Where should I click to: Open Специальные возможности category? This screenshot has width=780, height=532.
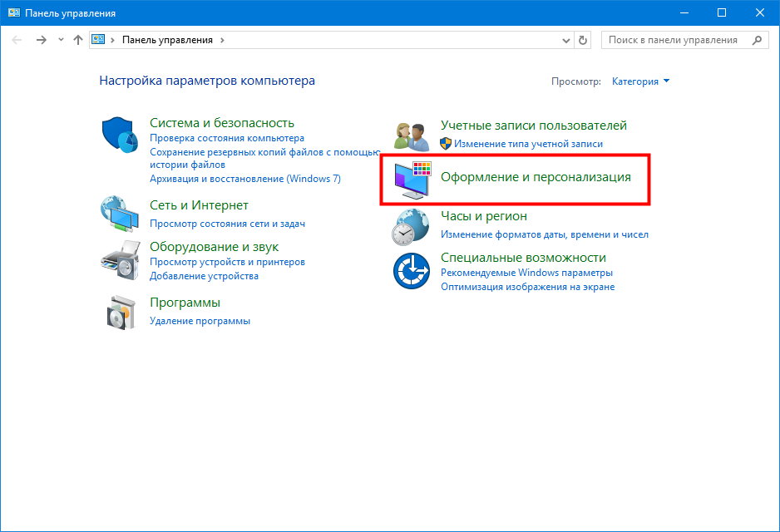click(523, 258)
